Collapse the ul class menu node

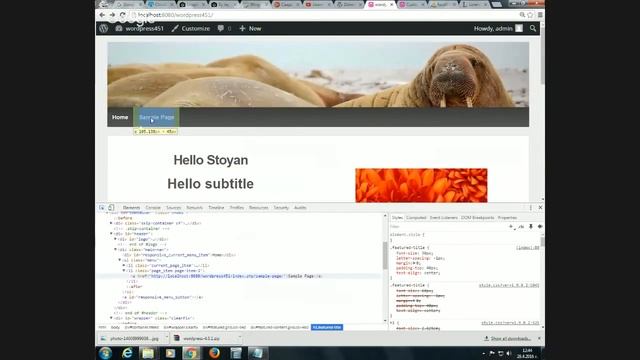120,260
